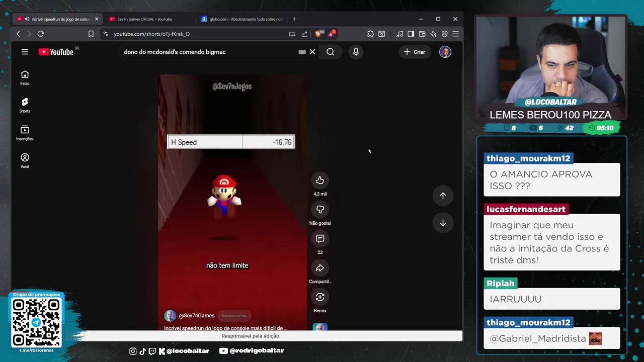This screenshot has width=644, height=362.
Task: Open the Você section in sidebar
Action: point(25,161)
